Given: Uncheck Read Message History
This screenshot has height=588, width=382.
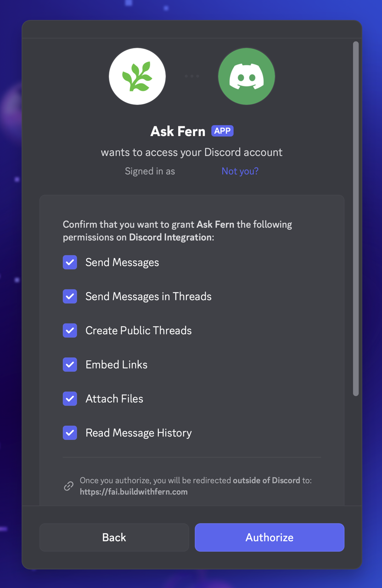Looking at the screenshot, I should [70, 433].
